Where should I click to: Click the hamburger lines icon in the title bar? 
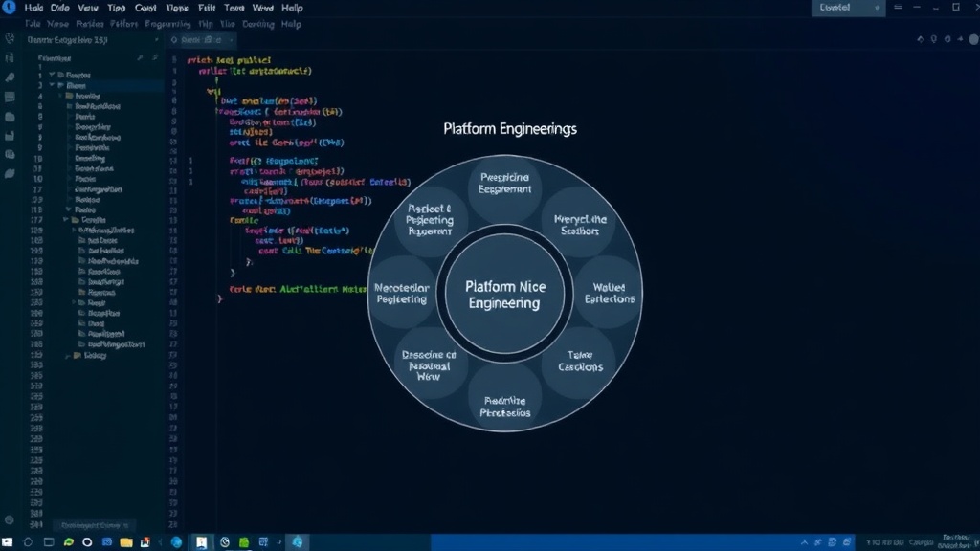[x=898, y=8]
